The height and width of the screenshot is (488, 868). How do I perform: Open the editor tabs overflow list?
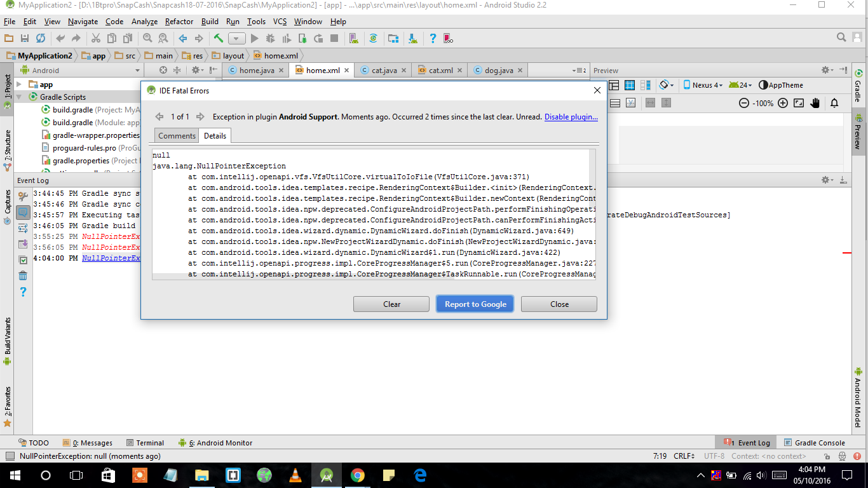(x=580, y=70)
